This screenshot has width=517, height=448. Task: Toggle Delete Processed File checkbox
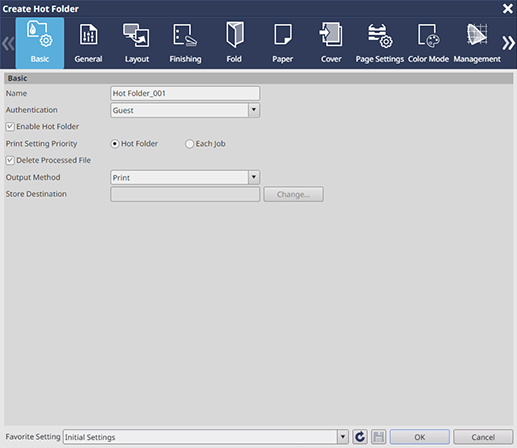click(10, 160)
